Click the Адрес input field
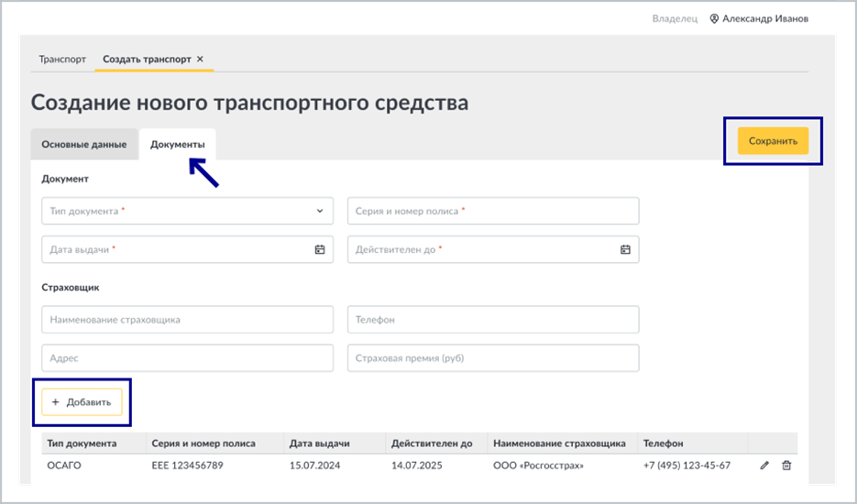Screen dimensions: 857x504 (x=188, y=358)
